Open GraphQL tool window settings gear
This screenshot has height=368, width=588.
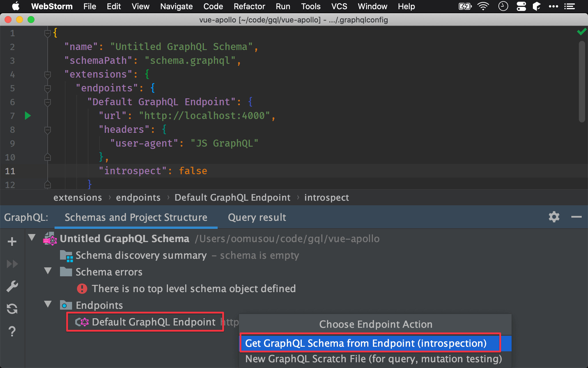(x=554, y=217)
